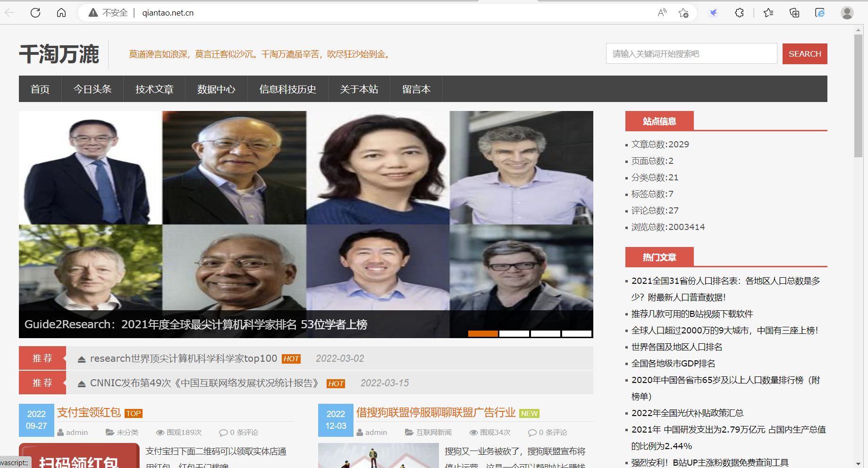Click the 浏览总数:2003414 text
This screenshot has height=468, width=868.
click(668, 227)
